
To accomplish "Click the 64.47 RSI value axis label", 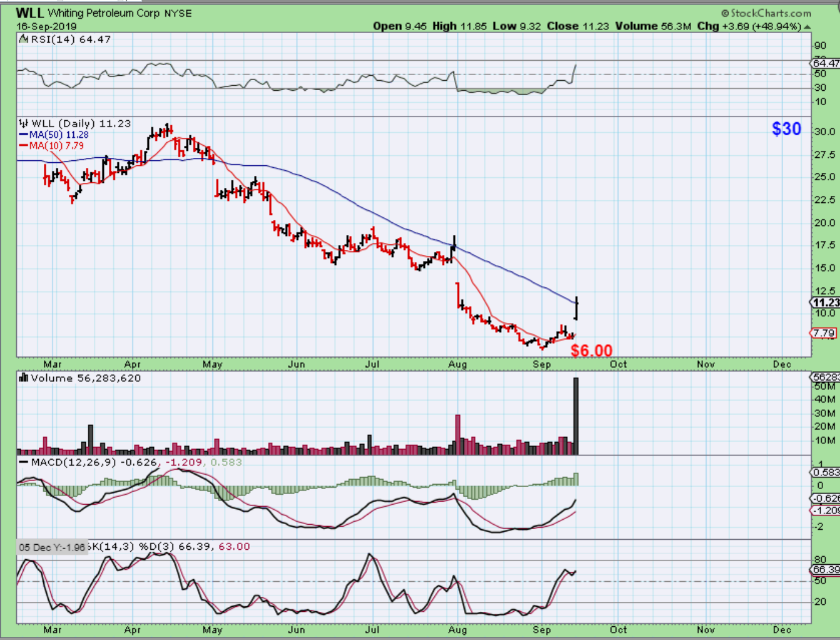I will pyautogui.click(x=826, y=63).
